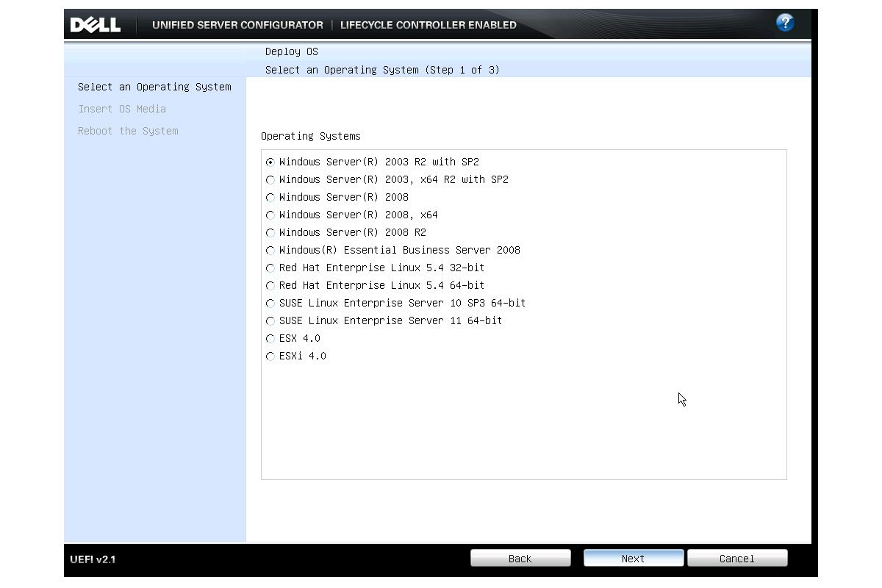Click the Dell logo in header
The image size is (882, 588).
tap(95, 25)
